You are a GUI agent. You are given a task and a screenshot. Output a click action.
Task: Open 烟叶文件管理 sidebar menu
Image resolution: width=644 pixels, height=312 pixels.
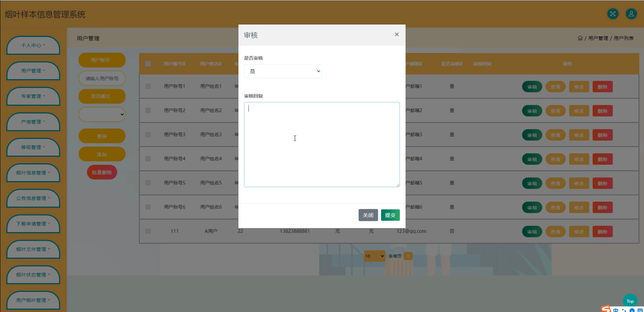33,249
